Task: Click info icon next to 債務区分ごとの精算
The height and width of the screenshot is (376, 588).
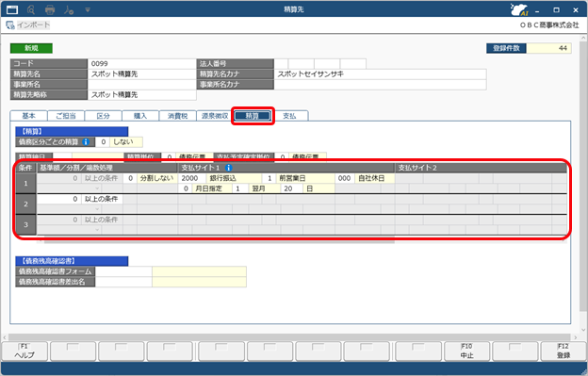Action: pyautogui.click(x=86, y=141)
